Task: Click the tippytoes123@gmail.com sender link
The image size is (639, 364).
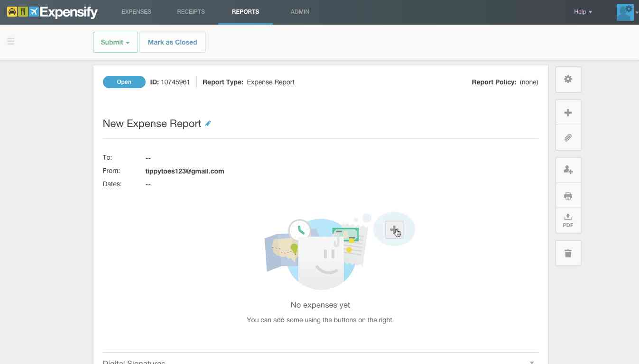Action: [185, 171]
